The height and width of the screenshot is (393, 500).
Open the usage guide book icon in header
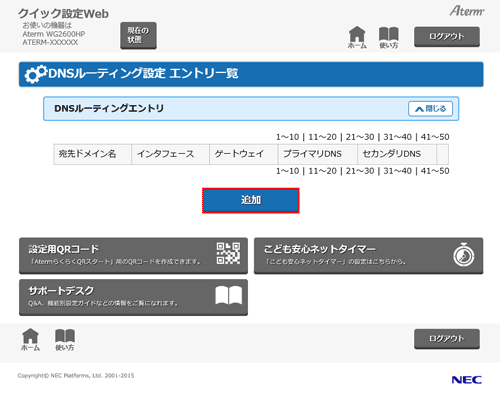(389, 37)
